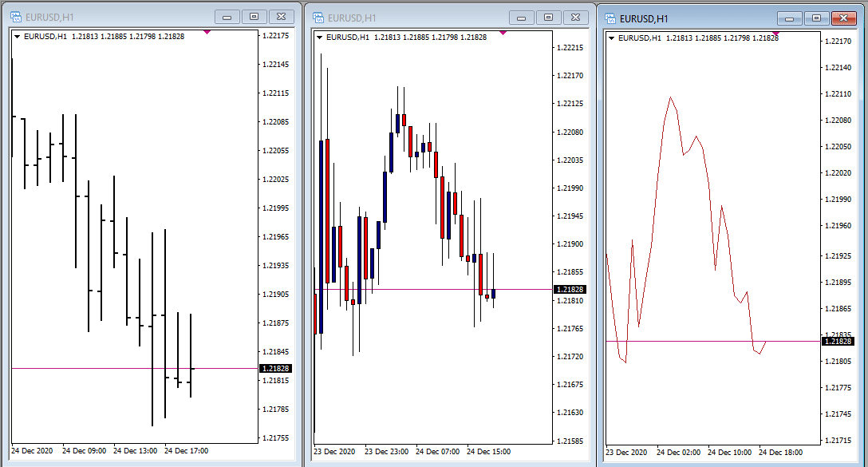Click the 1.22140 price scale label
Viewport: 868px width, 467px height.
click(838, 68)
